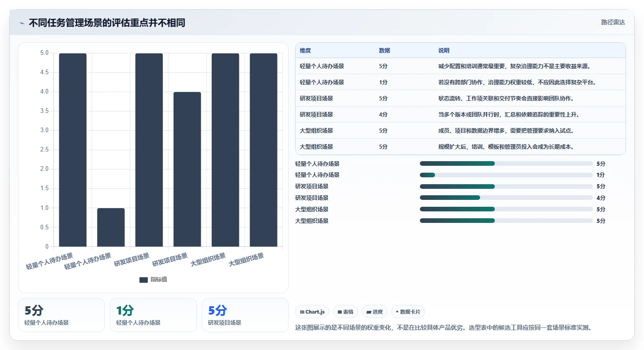644x350 pixels.
Task: Click the 0.5 tick on the y-axis
Action: pos(44,227)
